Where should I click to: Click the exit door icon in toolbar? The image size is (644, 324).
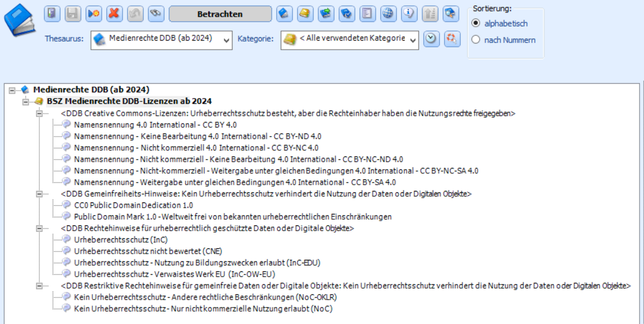(x=52, y=14)
